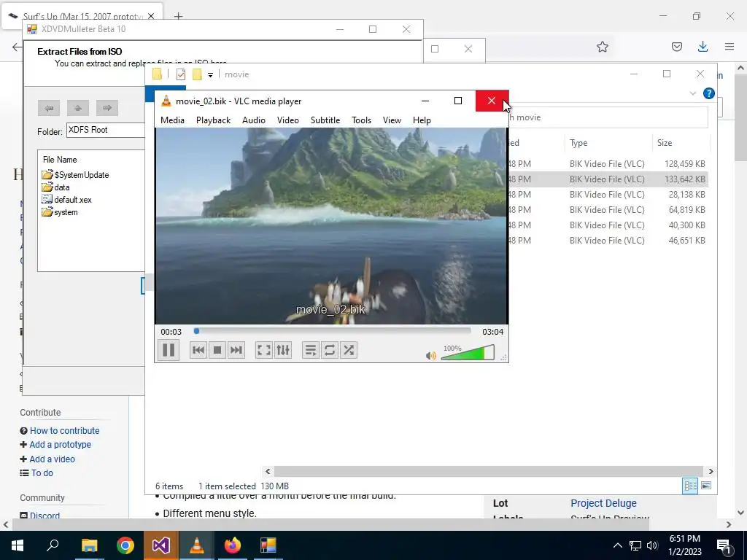Click the search movie box in Explorer
This screenshot has height=560, width=747.
608,117
